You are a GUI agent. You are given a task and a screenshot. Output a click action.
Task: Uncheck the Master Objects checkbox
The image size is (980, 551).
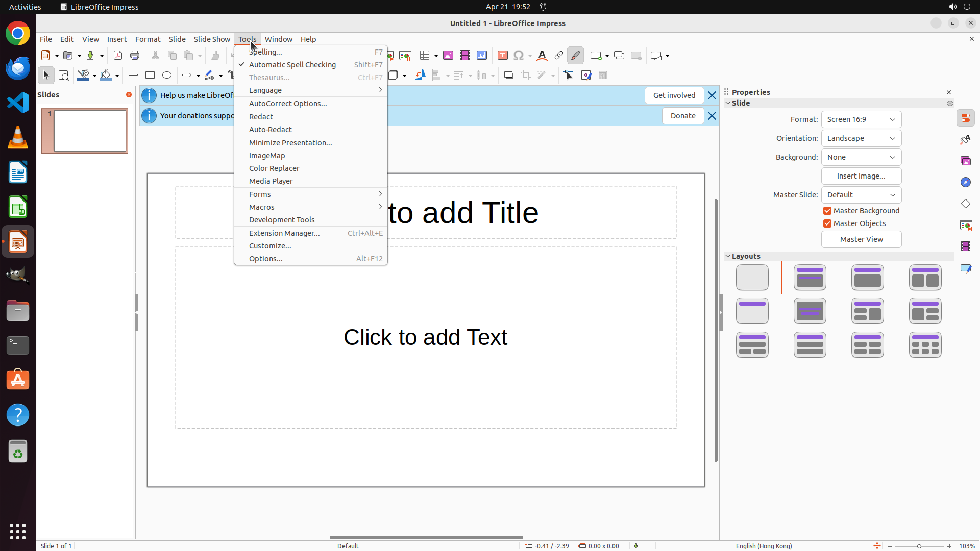[x=827, y=223]
